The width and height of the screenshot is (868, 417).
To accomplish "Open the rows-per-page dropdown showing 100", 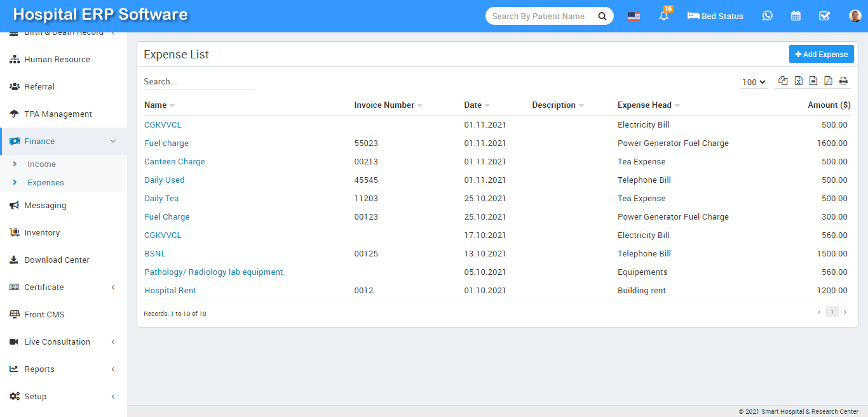I will (x=754, y=82).
